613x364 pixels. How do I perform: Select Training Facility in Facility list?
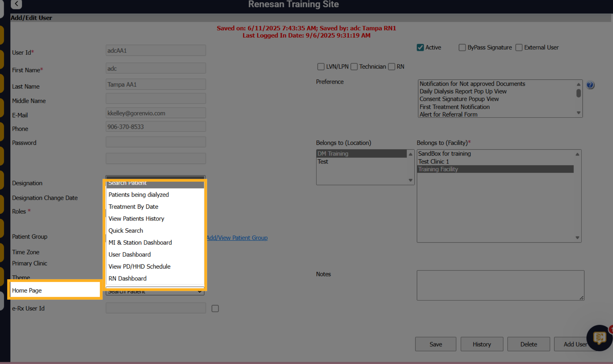pos(495,169)
